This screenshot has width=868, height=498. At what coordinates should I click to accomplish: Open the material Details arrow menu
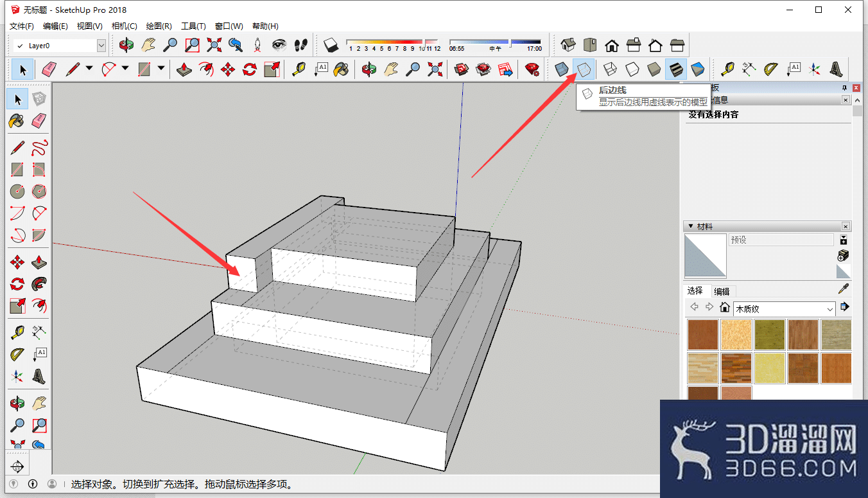(x=844, y=307)
